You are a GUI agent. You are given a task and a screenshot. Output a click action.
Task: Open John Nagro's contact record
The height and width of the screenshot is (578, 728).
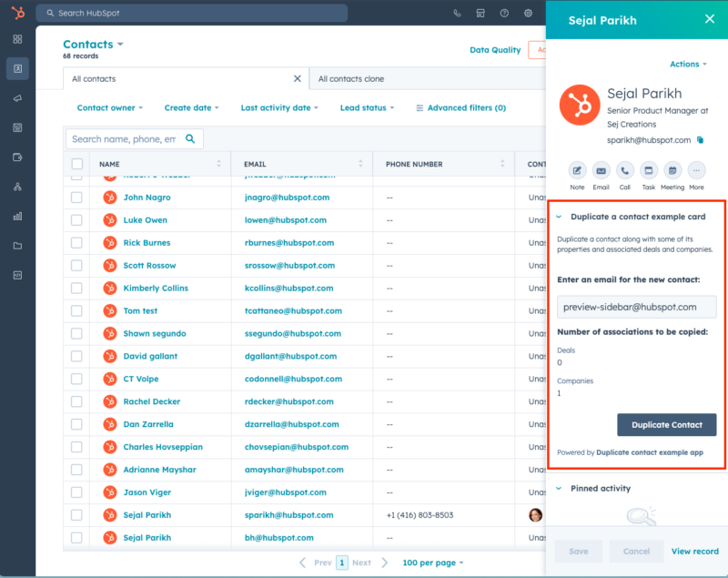click(x=147, y=198)
